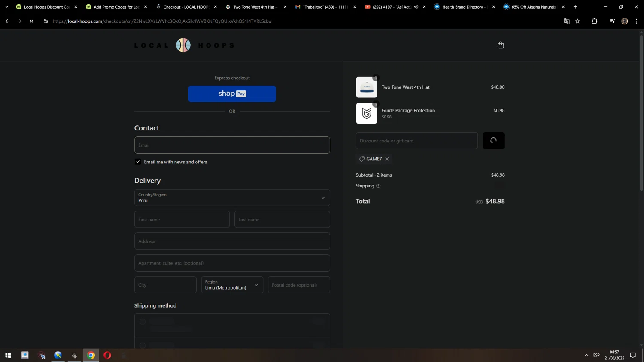Click the City field
Screen dimensions: 644x362
[165, 285]
